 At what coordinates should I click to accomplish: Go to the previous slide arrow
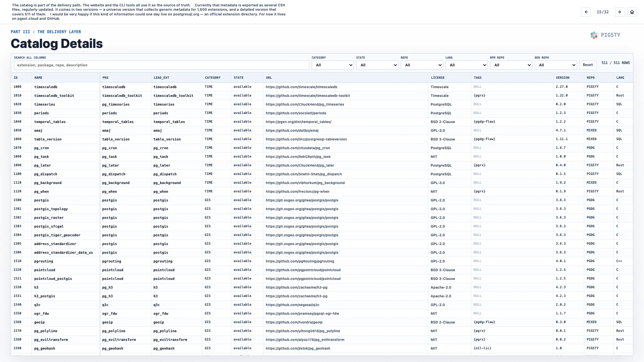coord(586,12)
